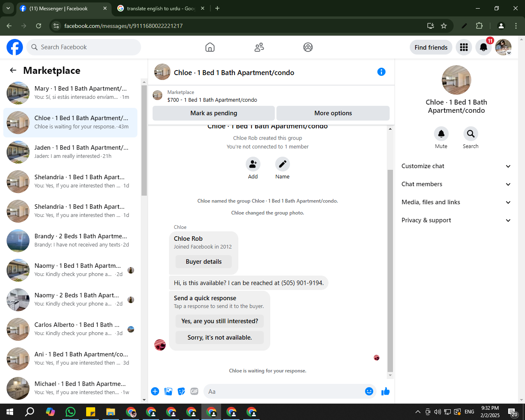Open WhatsApp from the taskbar

[x=71, y=412]
